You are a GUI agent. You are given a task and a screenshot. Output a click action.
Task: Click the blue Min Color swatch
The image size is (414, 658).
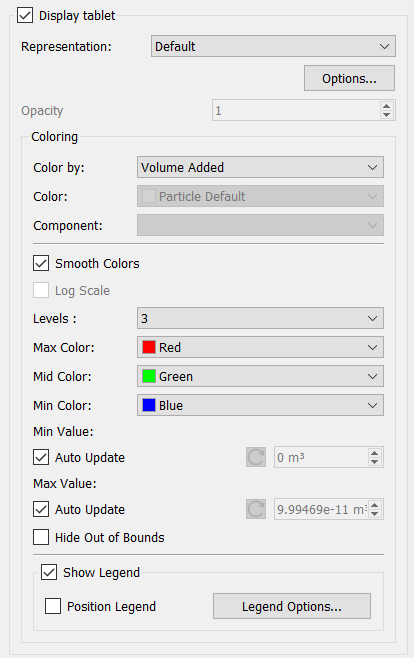(149, 405)
